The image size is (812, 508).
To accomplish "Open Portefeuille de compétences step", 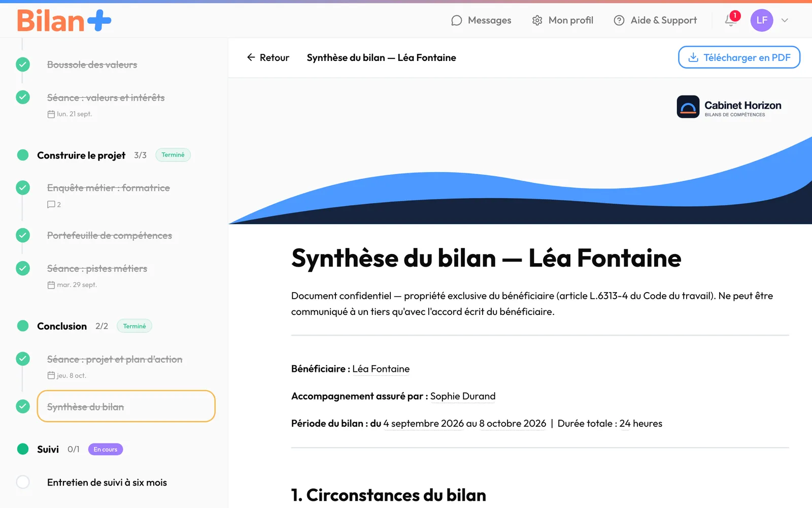I will (x=109, y=236).
